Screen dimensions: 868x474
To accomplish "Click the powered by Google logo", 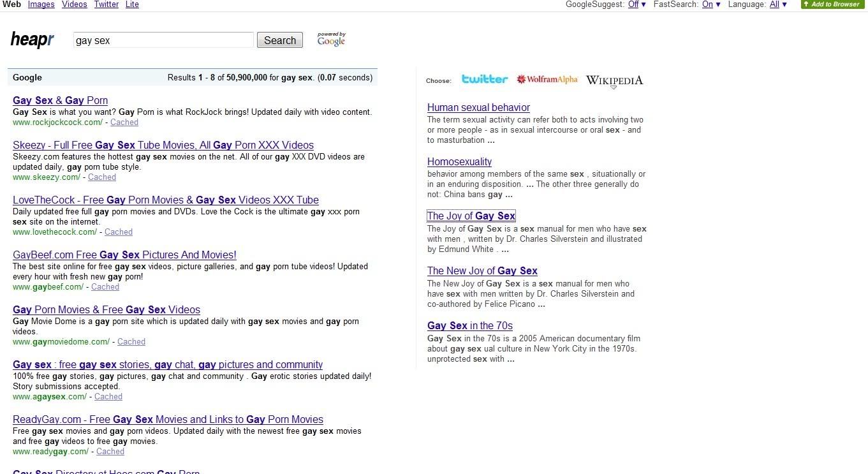I will point(332,40).
